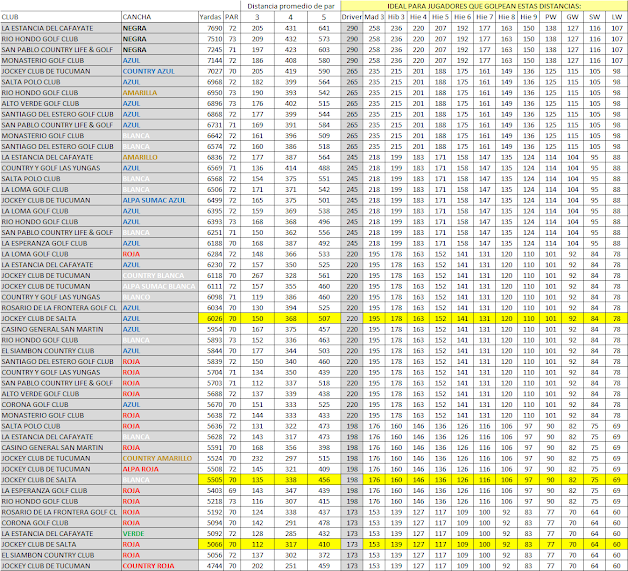Click the ALPA SUMAC BLANCA cell
This screenshot has height=571, width=628.
[x=159, y=287]
